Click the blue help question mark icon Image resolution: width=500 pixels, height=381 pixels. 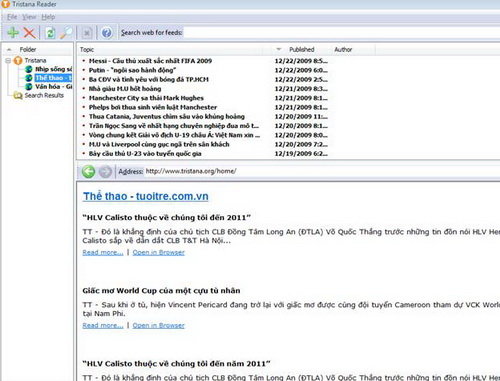tap(107, 33)
